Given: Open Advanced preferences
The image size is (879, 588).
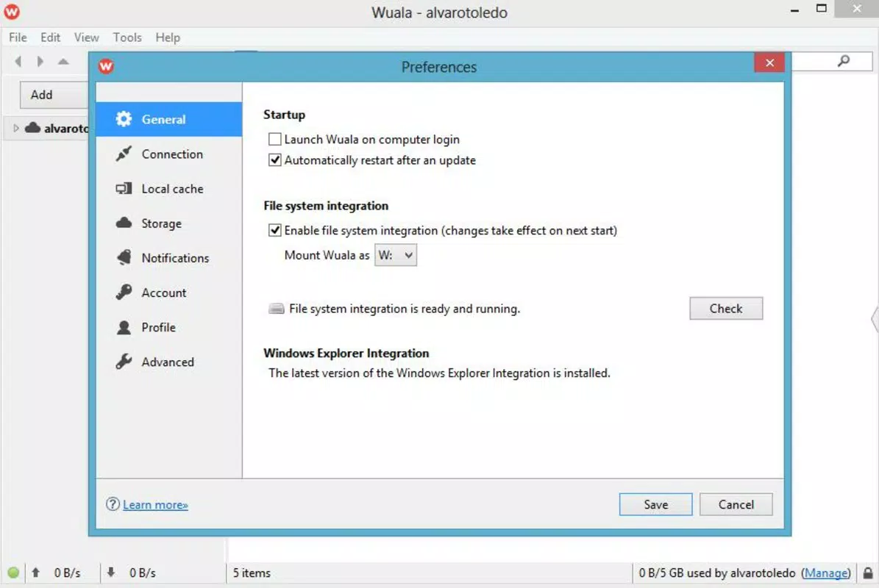Looking at the screenshot, I should pos(168,362).
